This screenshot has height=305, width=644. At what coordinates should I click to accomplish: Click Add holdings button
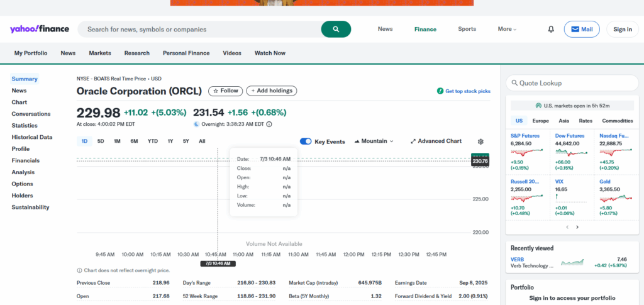(x=272, y=91)
